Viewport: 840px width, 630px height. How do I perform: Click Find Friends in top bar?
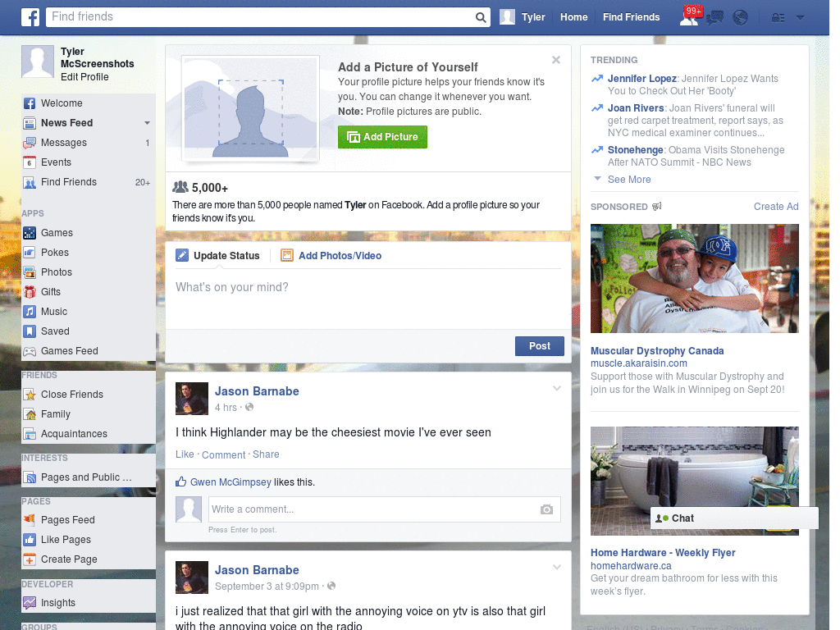pyautogui.click(x=631, y=17)
